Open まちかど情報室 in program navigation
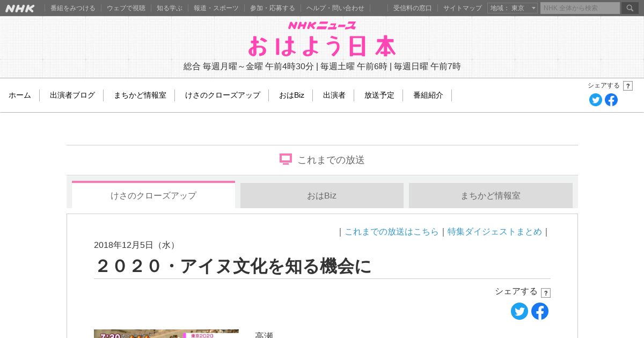 coord(140,95)
